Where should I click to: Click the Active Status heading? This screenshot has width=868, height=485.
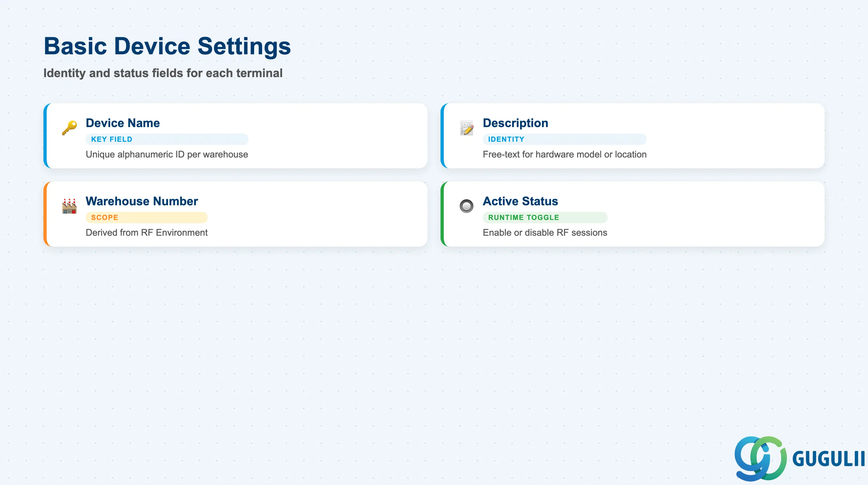coord(521,201)
